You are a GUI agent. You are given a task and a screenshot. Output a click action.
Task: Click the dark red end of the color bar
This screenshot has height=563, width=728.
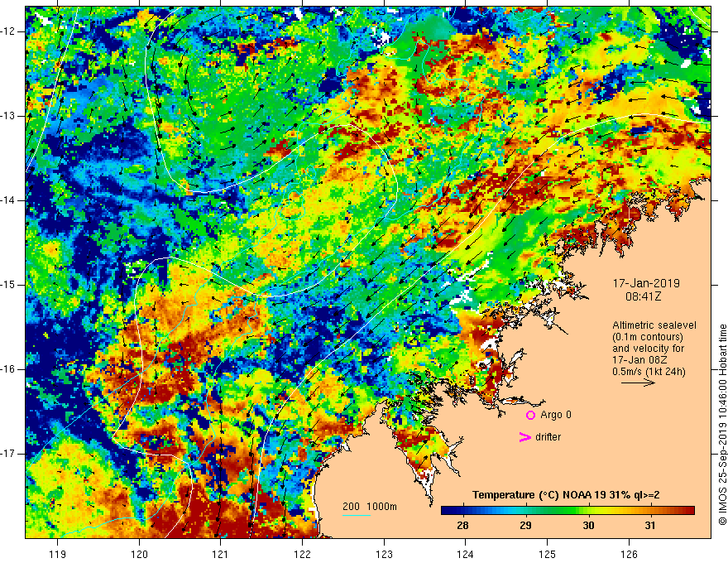[688, 511]
